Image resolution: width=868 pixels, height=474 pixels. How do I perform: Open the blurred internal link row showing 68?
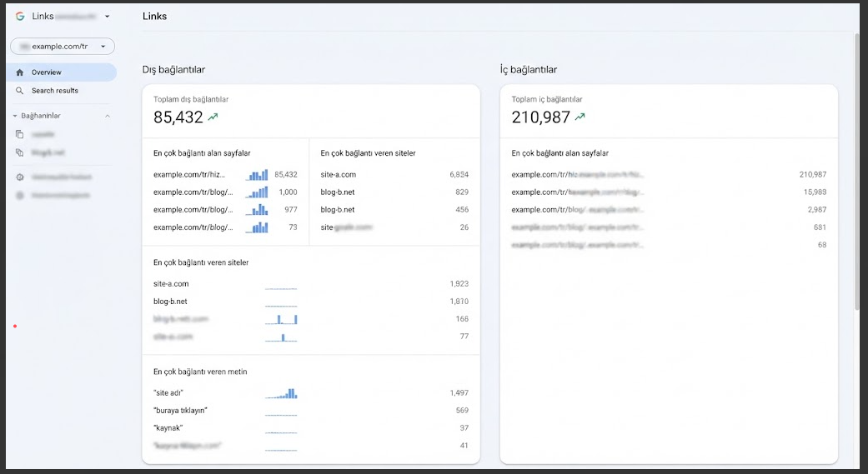coord(669,245)
